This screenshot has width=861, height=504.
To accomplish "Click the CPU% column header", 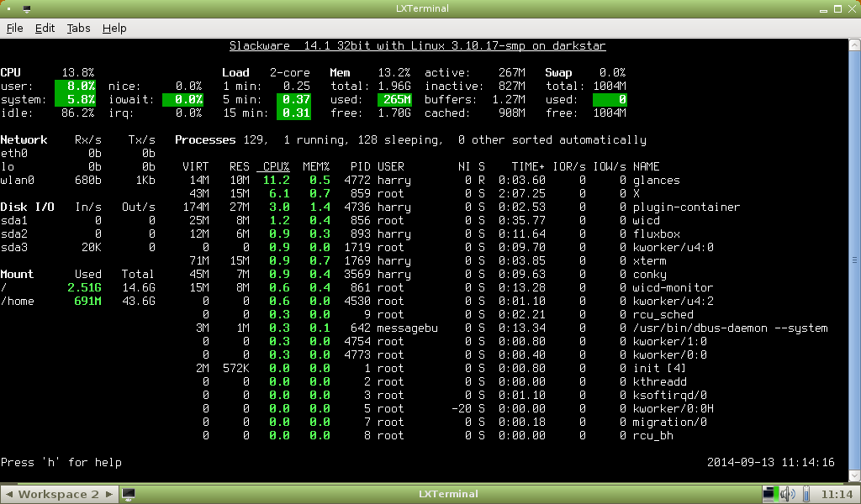I will coord(276,166).
